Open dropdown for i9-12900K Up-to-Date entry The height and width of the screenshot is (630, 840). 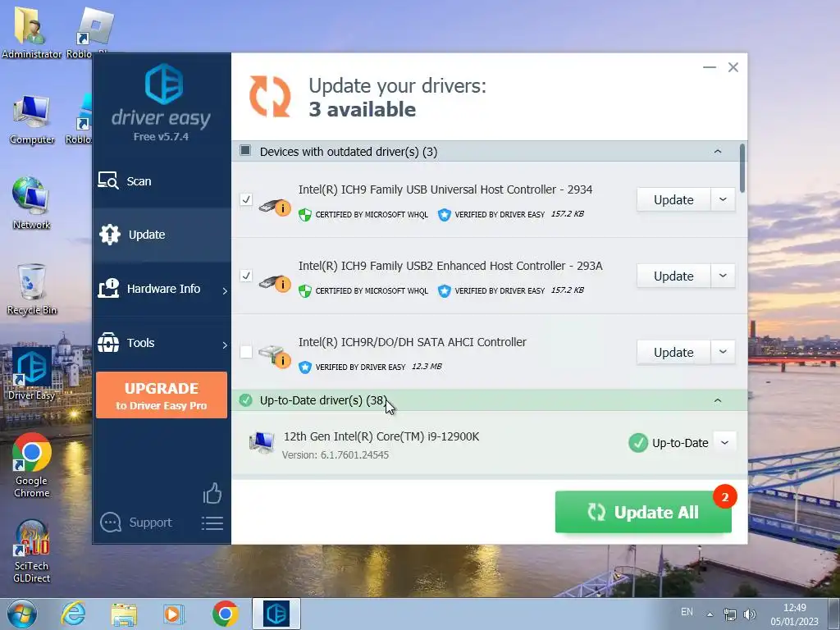coord(725,443)
